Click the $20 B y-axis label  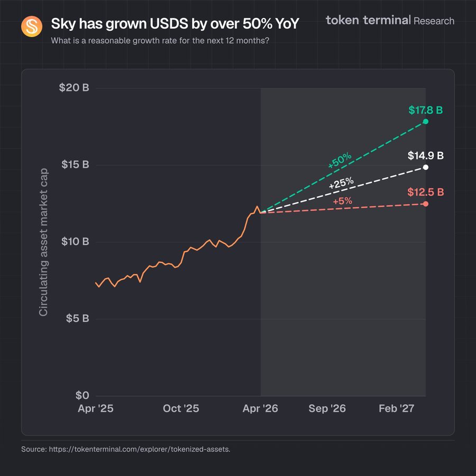point(74,88)
